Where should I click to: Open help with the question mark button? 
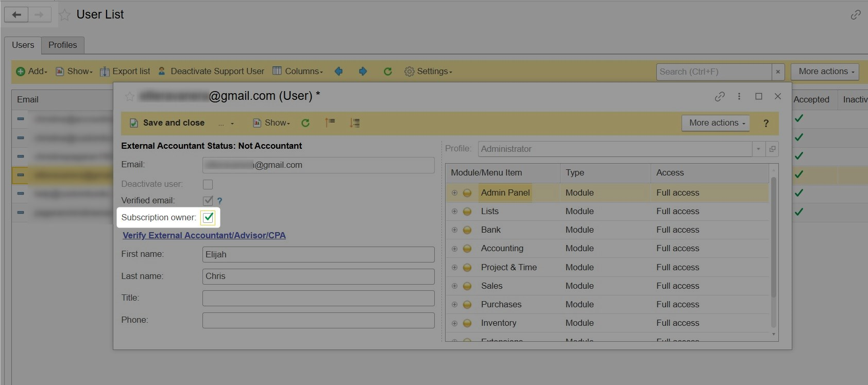(x=766, y=123)
